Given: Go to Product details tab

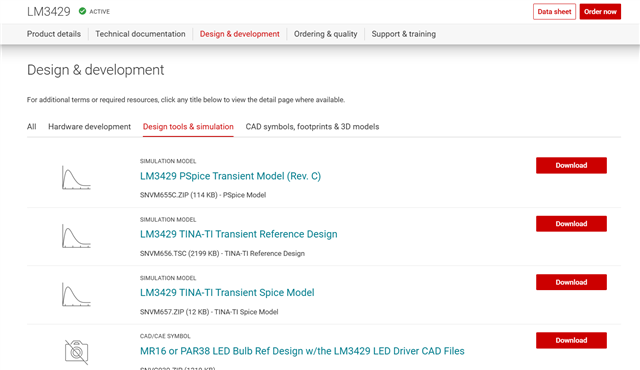Looking at the screenshot, I should click(x=54, y=34).
